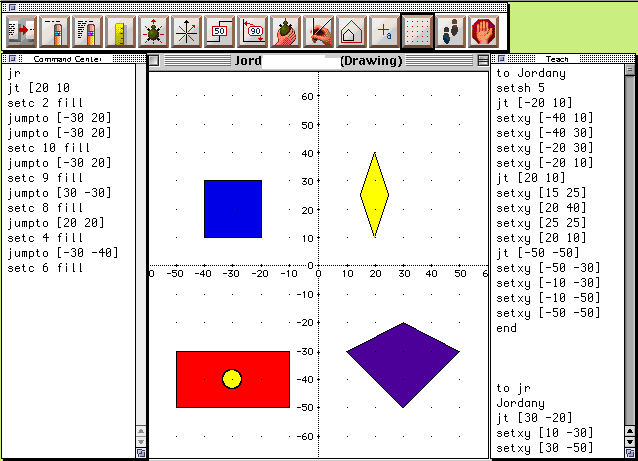The width and height of the screenshot is (638, 461).
Task: Click the 'setc 10 fill' command line
Action: click(x=49, y=148)
